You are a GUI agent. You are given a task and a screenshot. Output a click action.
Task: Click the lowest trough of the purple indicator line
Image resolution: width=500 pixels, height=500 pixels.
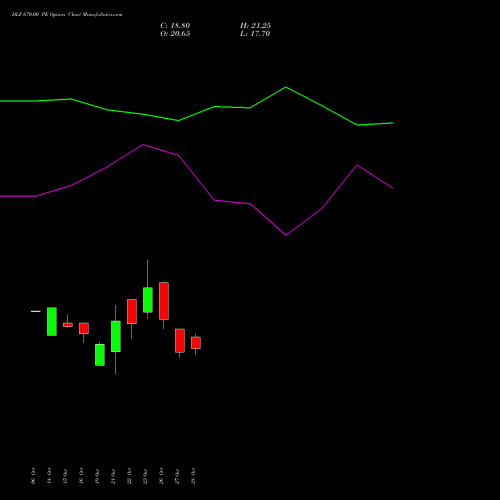point(286,235)
